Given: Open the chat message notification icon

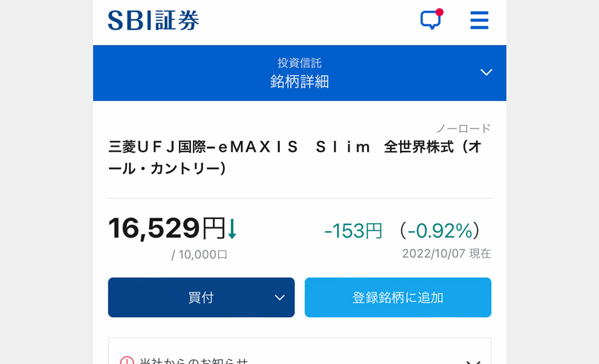Looking at the screenshot, I should click(431, 20).
